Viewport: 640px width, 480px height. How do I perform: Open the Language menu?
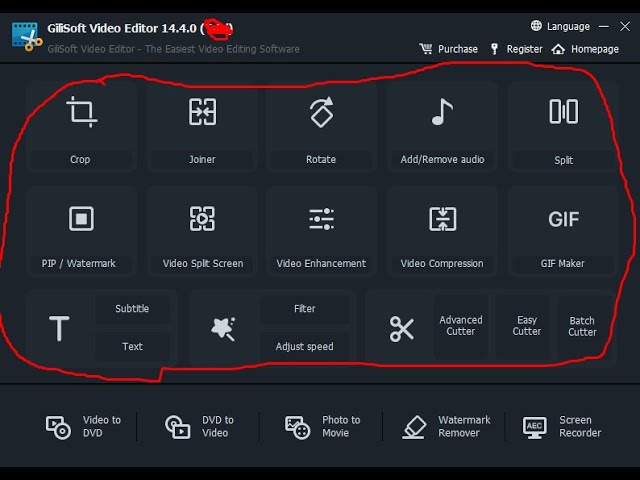pyautogui.click(x=560, y=26)
